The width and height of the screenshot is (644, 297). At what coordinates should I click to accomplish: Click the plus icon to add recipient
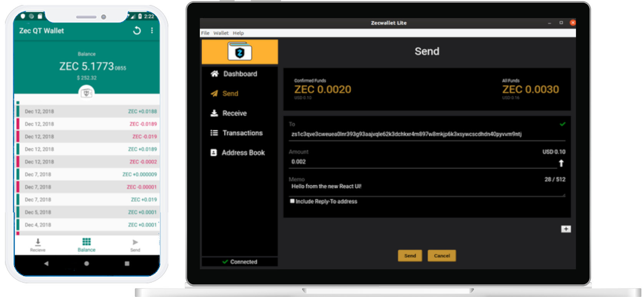566,229
